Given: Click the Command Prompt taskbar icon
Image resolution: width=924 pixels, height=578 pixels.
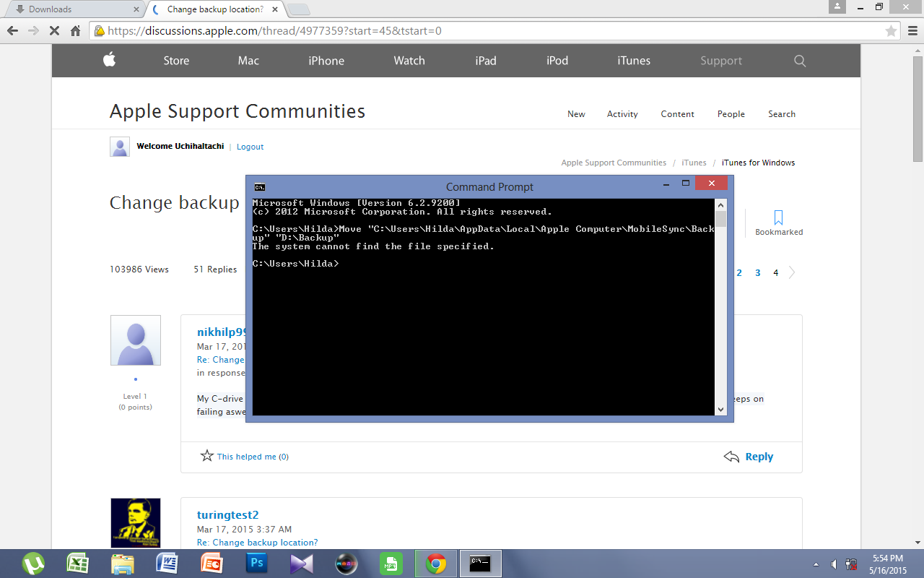Looking at the screenshot, I should (481, 564).
